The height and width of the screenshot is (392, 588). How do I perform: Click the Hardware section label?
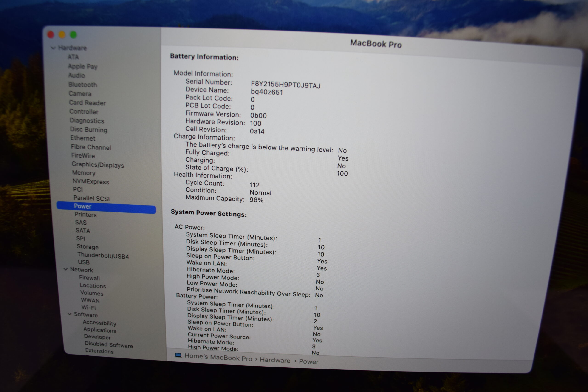click(72, 48)
